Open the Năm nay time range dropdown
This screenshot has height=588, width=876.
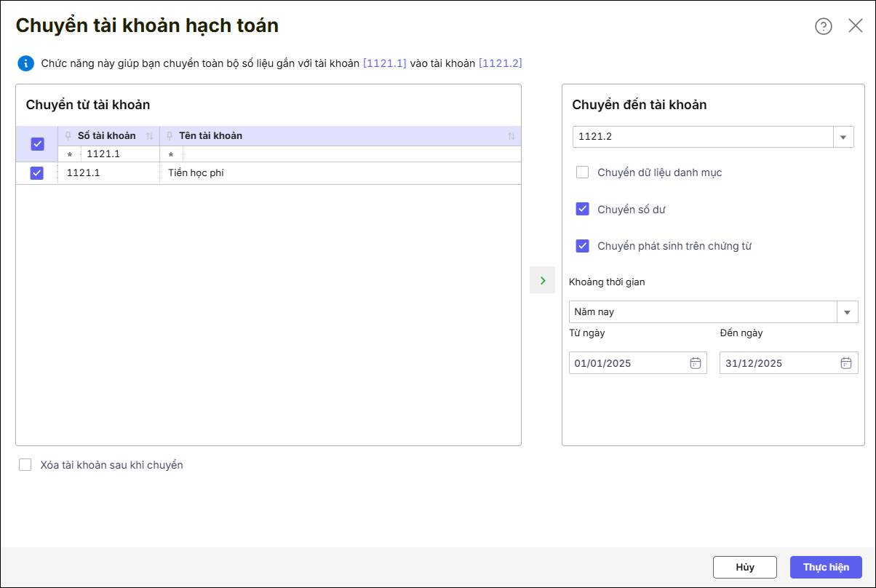(847, 312)
